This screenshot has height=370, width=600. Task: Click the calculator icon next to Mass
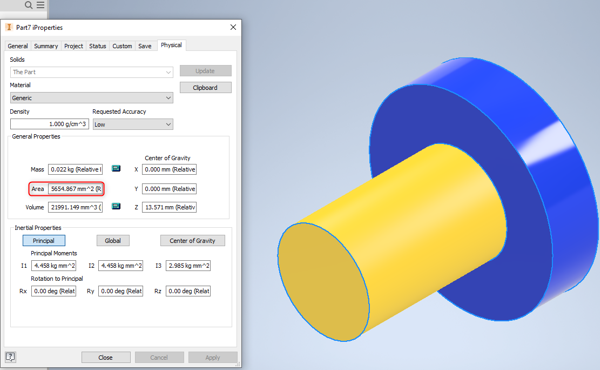[116, 168]
